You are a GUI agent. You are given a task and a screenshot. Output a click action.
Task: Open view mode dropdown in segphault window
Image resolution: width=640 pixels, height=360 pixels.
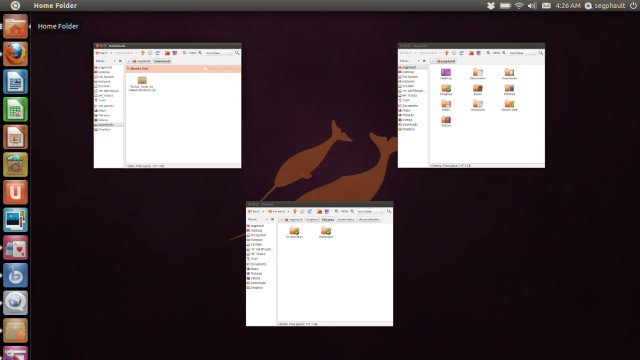coord(522,53)
